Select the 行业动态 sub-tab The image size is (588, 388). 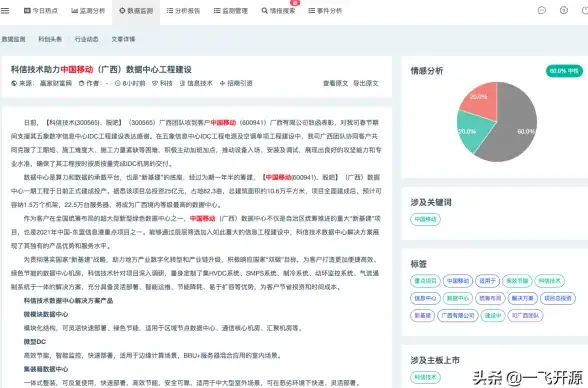point(86,39)
